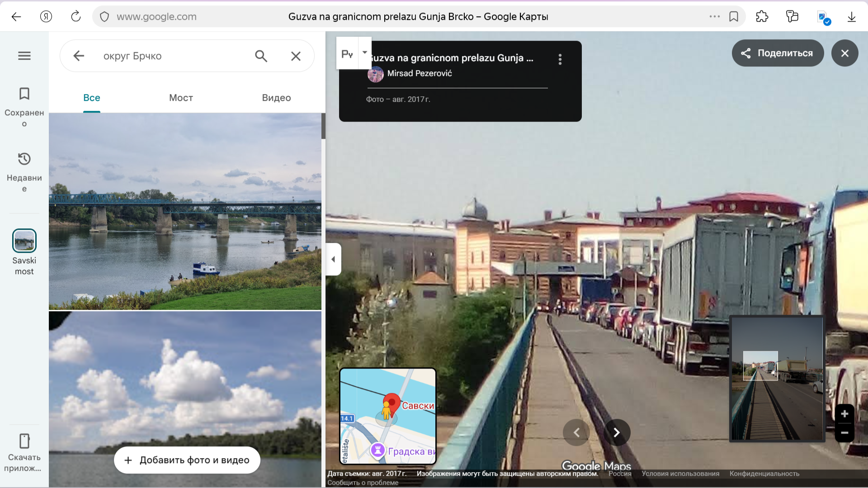
Task: Expand the input language dropdown arrow
Action: click(365, 52)
